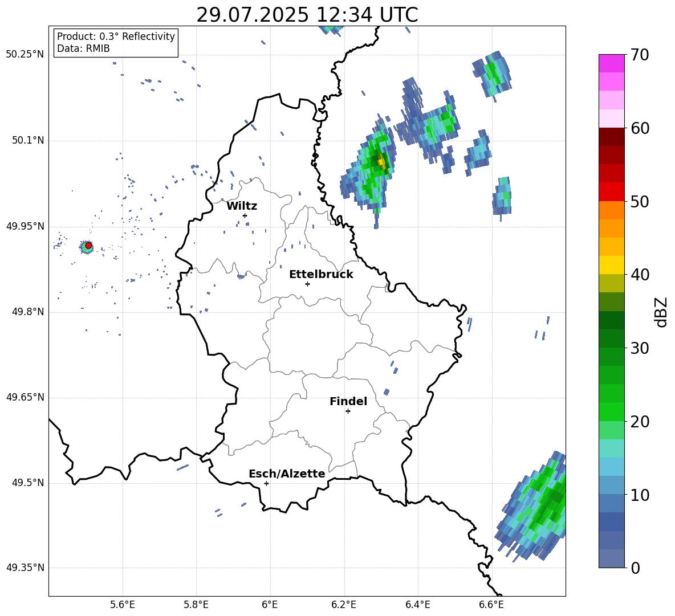The height and width of the screenshot is (616, 675).
Task: Click the dBZ colorbar label
Action: click(x=660, y=312)
